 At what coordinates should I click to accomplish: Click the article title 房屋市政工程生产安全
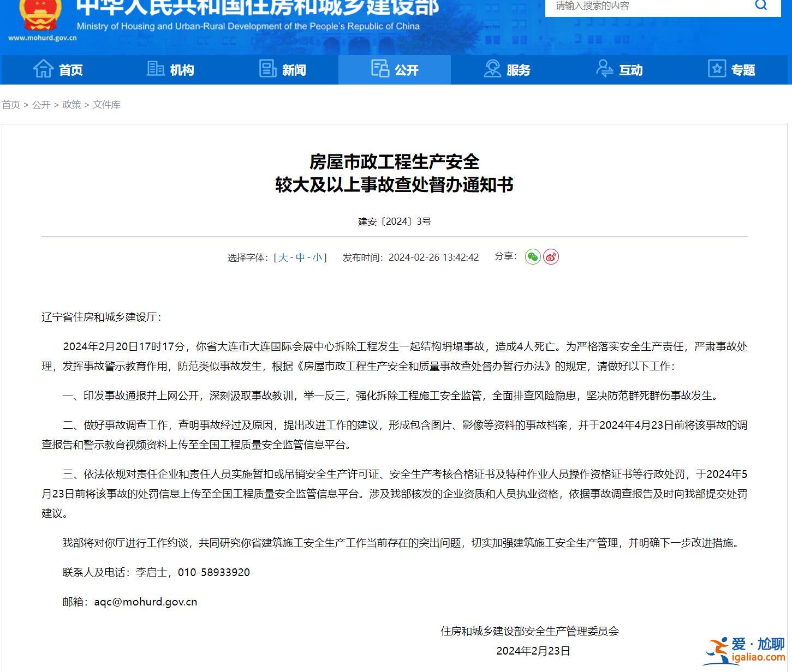[x=395, y=162]
